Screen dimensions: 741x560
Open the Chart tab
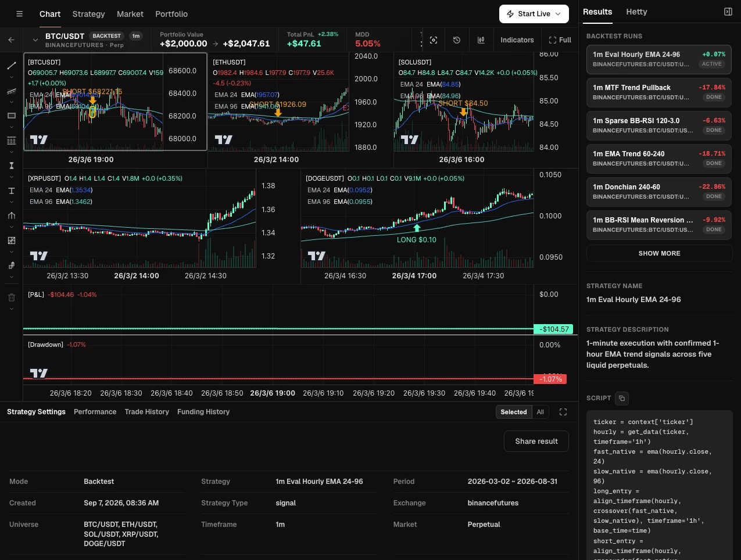click(x=50, y=14)
